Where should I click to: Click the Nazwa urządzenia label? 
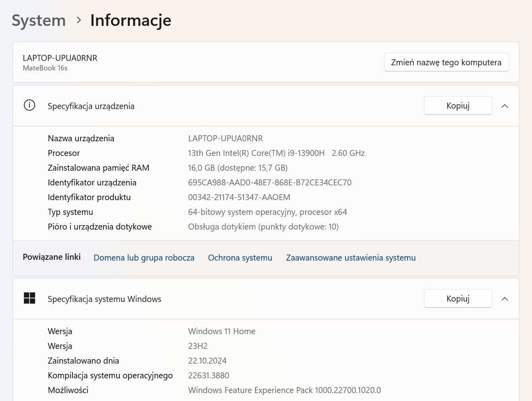pos(81,138)
